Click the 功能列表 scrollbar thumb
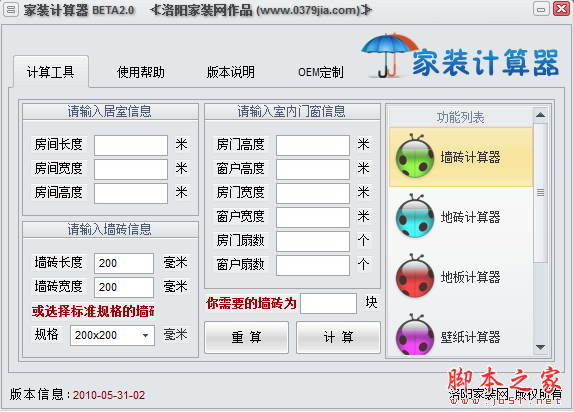 click(x=540, y=193)
